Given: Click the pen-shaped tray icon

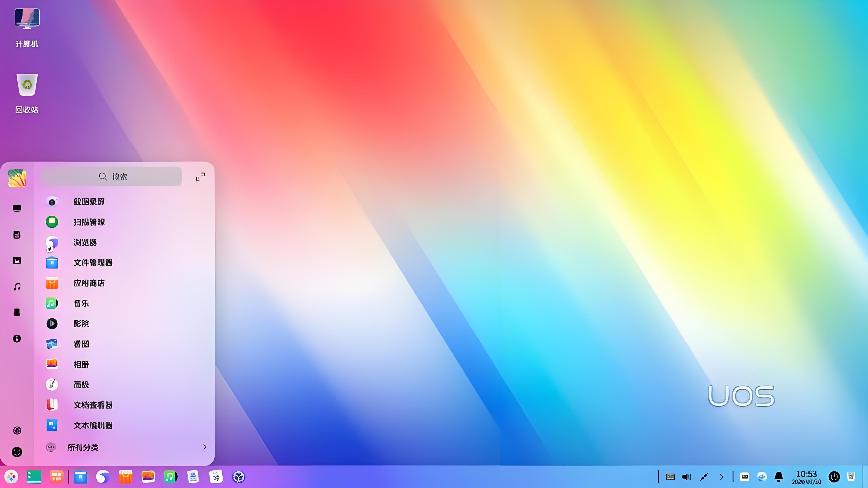Looking at the screenshot, I should click(x=704, y=477).
